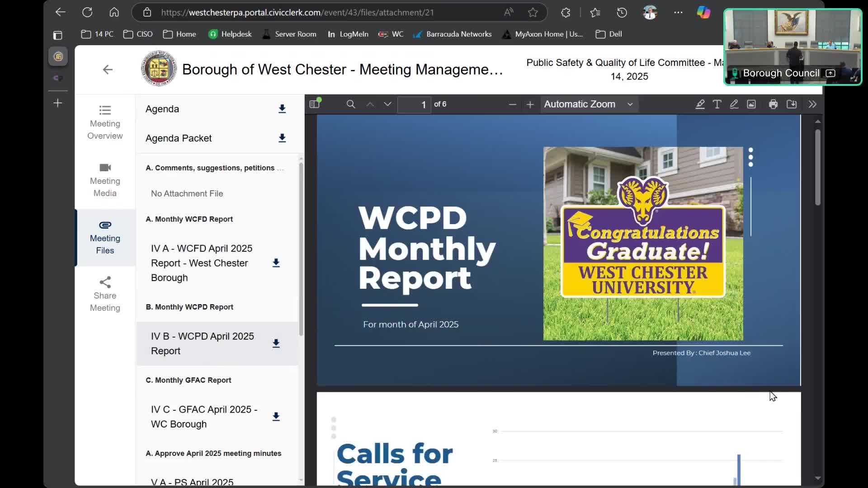
Task: Download the Agenda Packet file
Action: coord(282,138)
